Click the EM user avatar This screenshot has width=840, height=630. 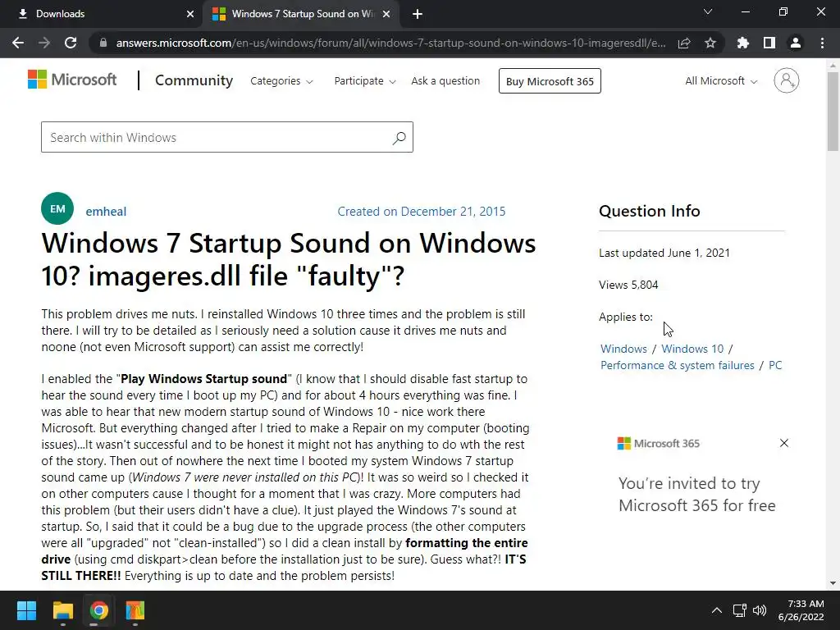(57, 208)
